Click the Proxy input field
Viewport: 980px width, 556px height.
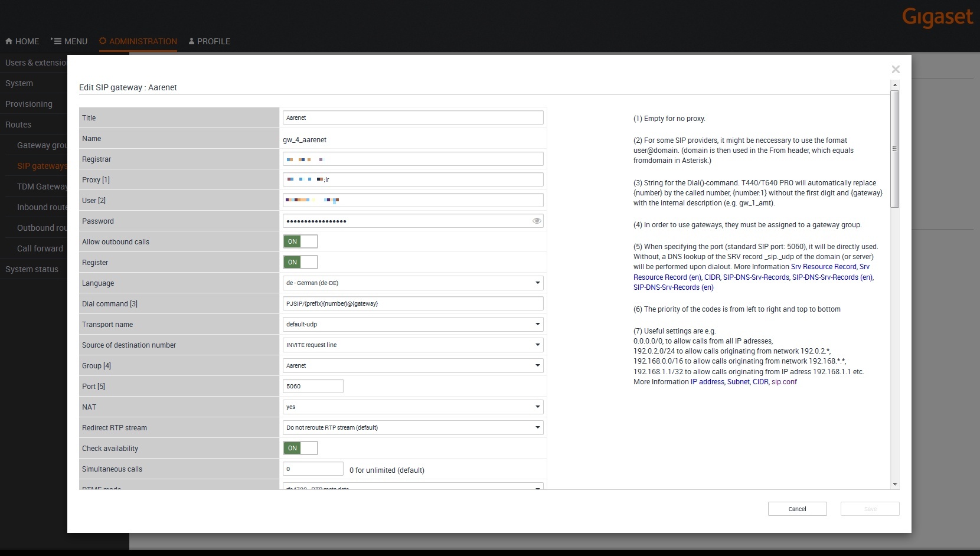pyautogui.click(x=413, y=179)
